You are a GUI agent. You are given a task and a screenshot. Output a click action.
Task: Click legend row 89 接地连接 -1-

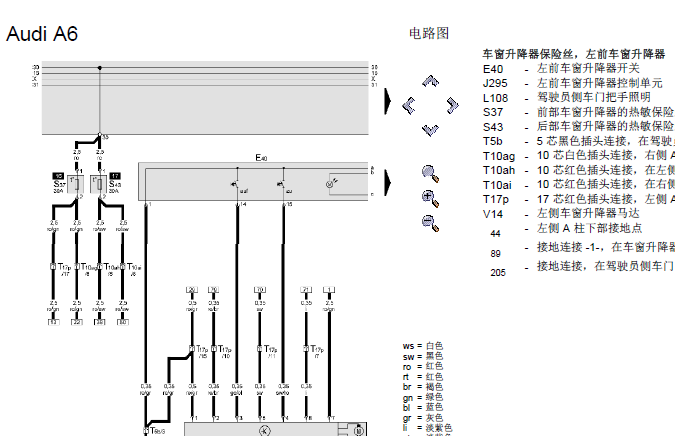582,250
